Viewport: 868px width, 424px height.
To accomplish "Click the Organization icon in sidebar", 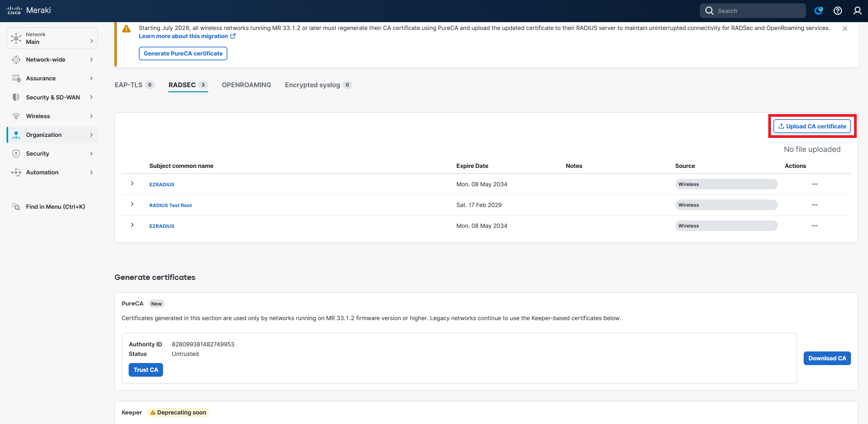I will [16, 135].
